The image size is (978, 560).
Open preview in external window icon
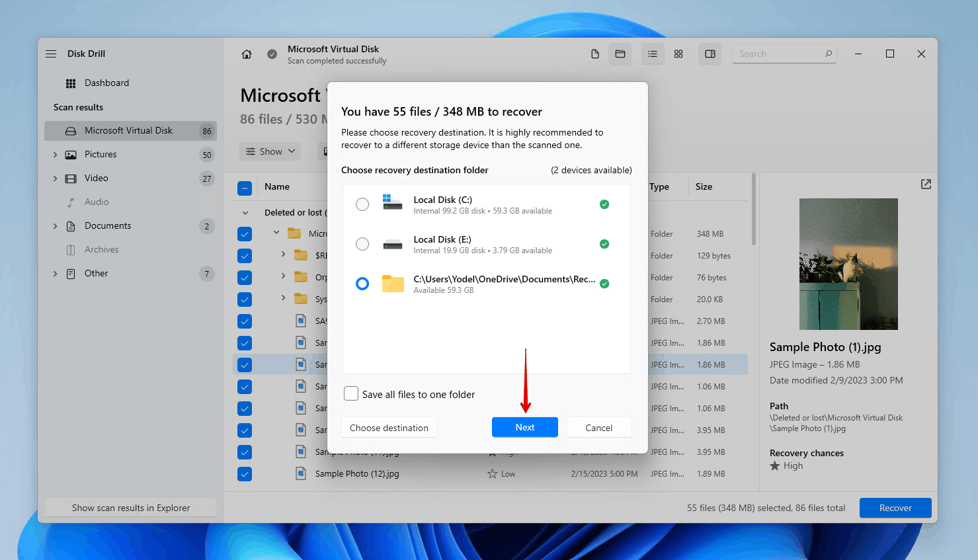[926, 184]
